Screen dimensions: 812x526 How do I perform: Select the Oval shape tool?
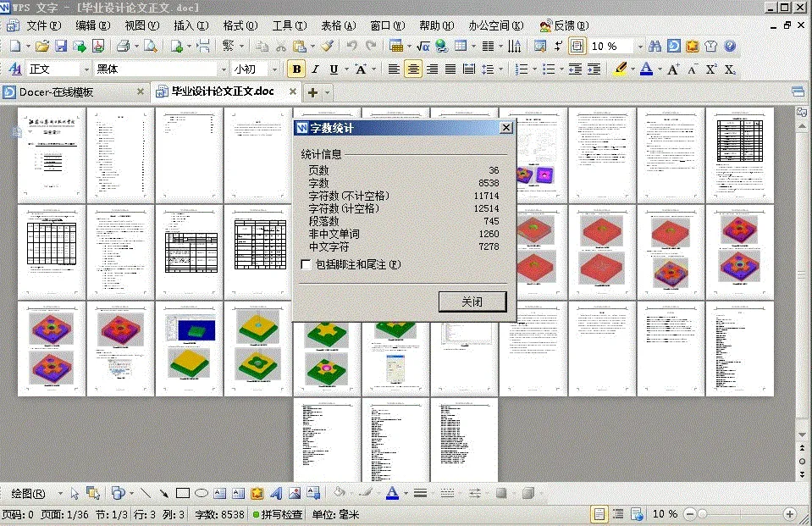pos(202,492)
